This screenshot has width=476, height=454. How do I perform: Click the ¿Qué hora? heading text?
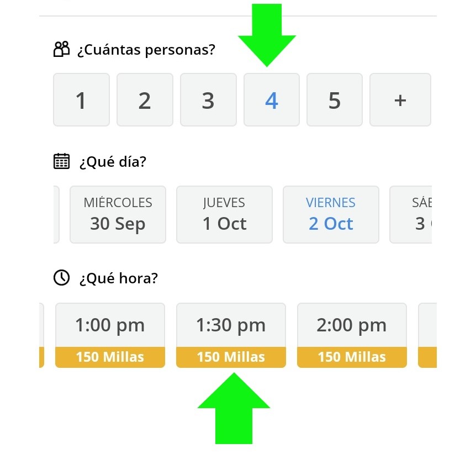pos(118,278)
